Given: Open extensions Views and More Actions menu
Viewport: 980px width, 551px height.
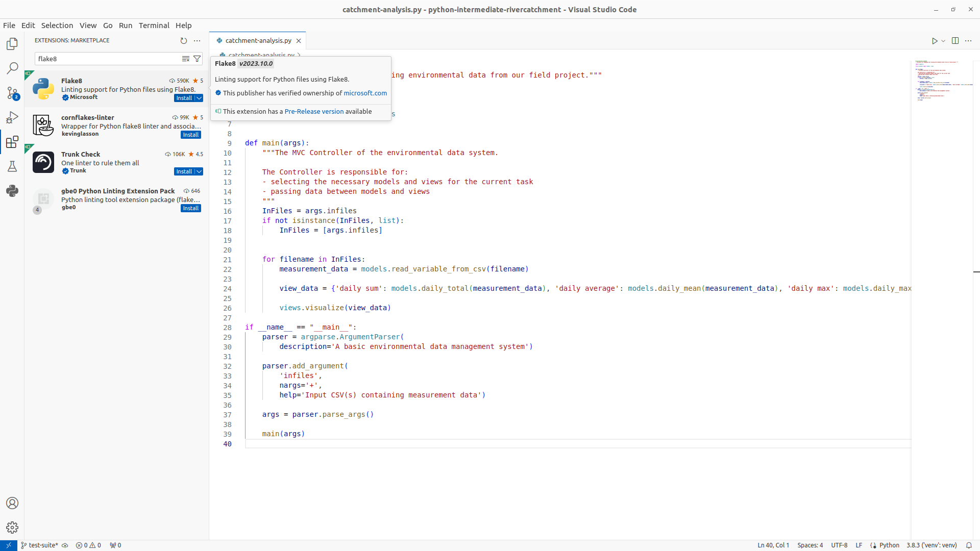Looking at the screenshot, I should (197, 40).
